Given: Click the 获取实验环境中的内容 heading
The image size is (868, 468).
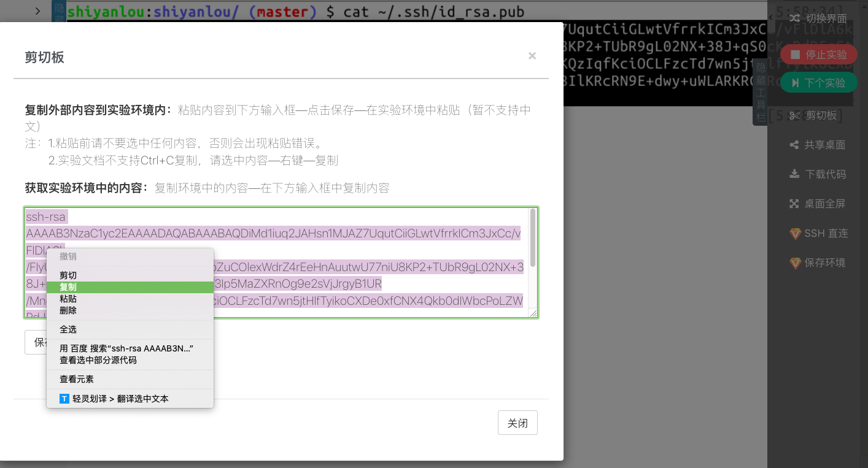Looking at the screenshot, I should point(87,188).
